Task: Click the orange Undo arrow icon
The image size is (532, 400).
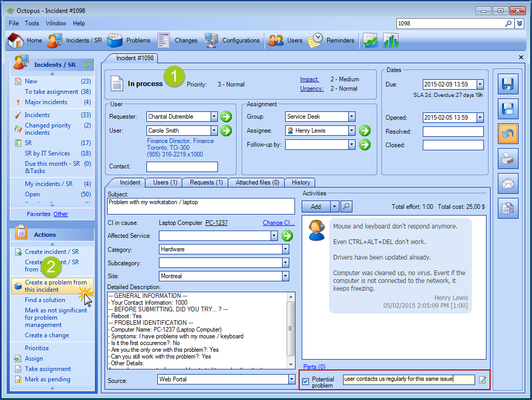Action: (508, 134)
